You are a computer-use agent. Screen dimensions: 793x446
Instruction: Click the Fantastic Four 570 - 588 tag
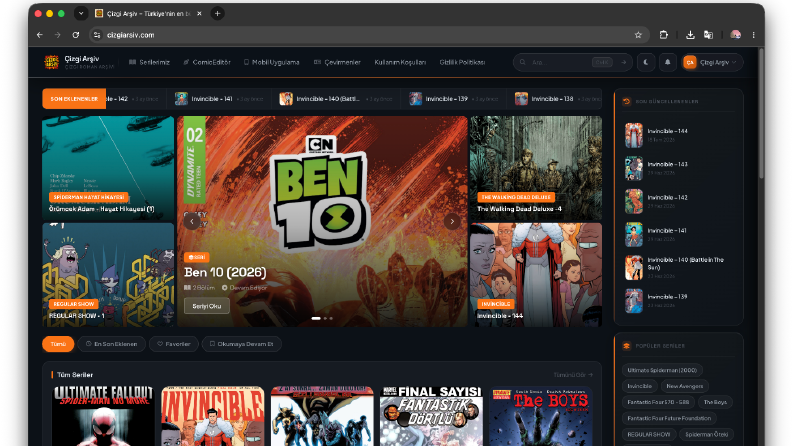(x=658, y=402)
